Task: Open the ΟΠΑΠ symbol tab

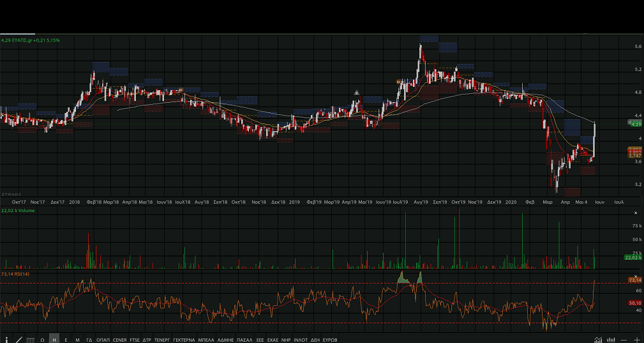Action: (103, 340)
